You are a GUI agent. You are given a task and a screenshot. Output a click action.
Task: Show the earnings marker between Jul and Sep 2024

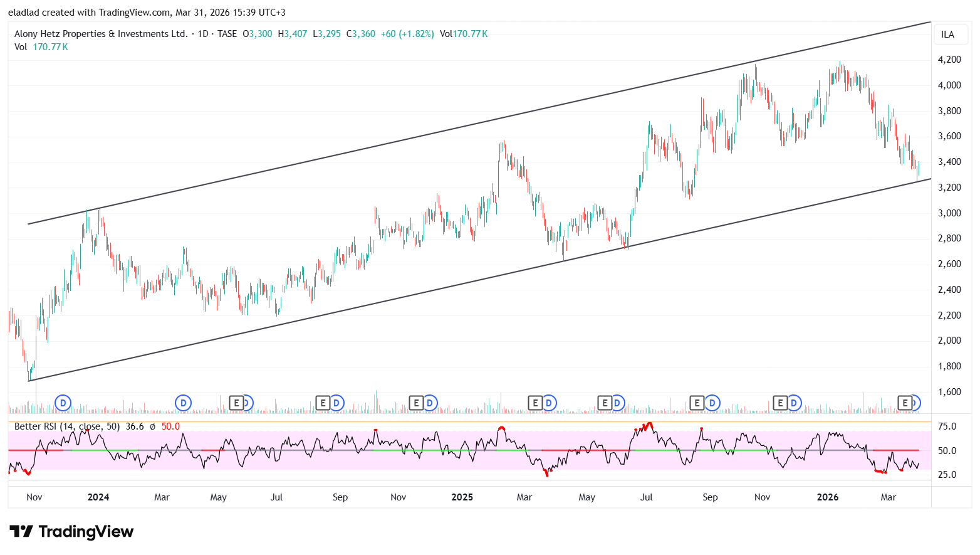[323, 403]
